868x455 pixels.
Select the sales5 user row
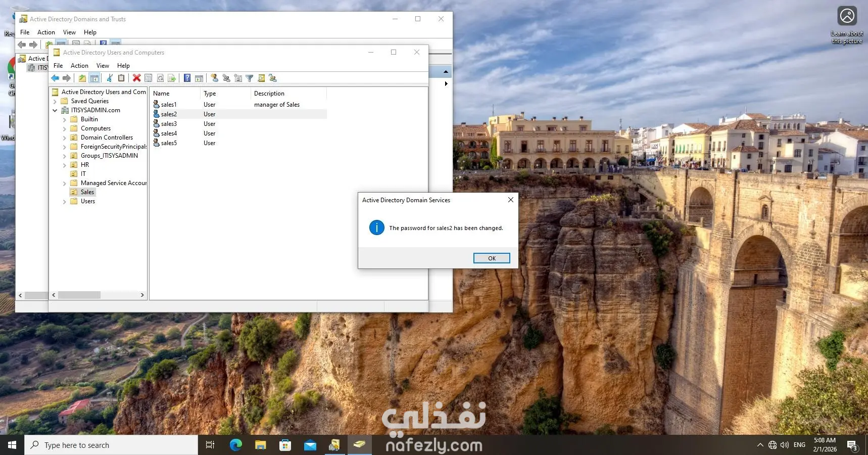(238, 143)
